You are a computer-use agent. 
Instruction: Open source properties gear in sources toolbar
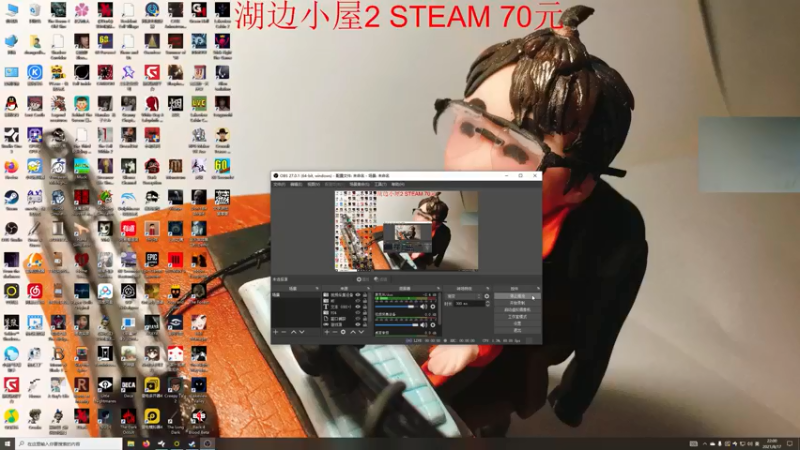point(343,332)
